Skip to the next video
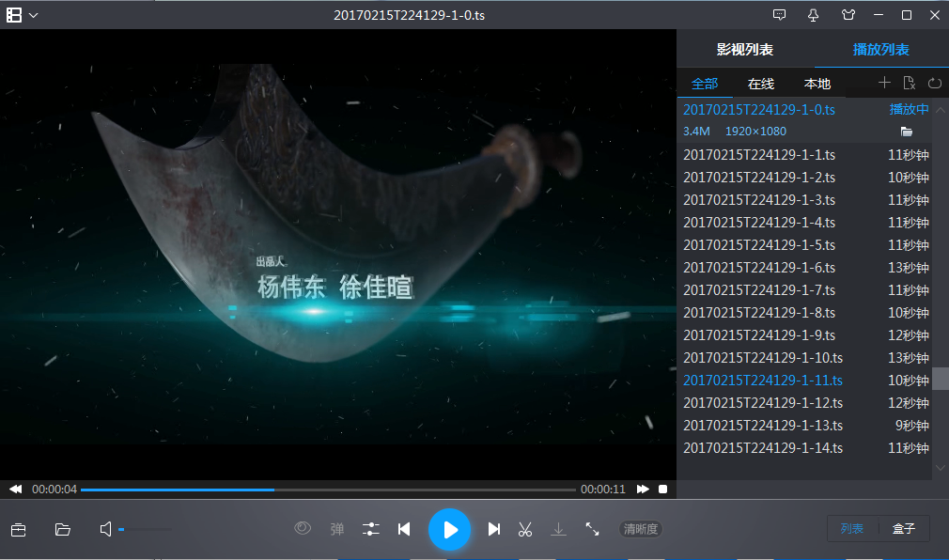The image size is (949, 560). click(x=494, y=529)
